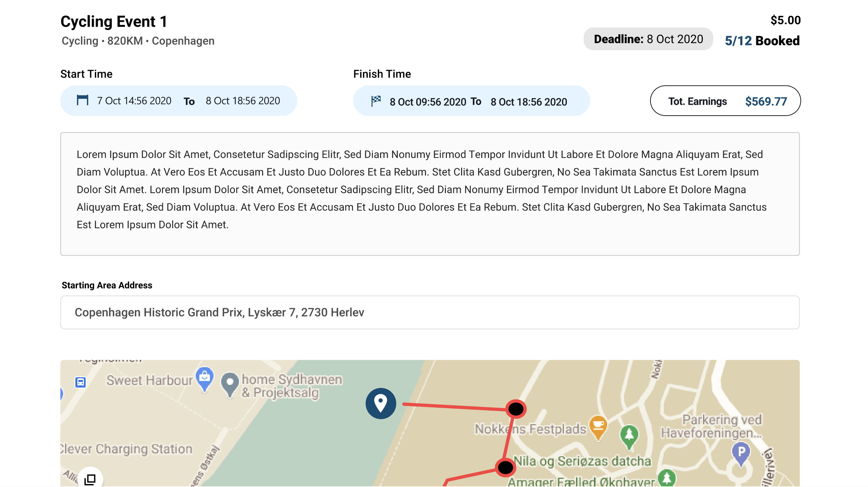Screen dimensions: 868x487
Task: Click the finish date 8 Oct 09:56 2020
Action: 428,102
